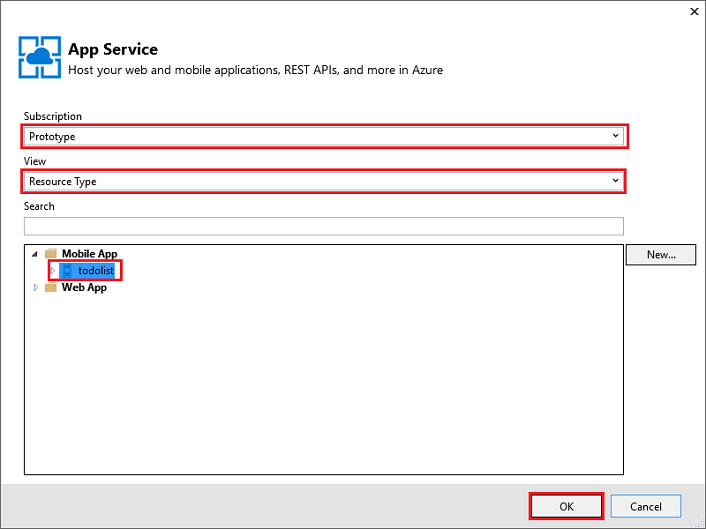Click the Mobile App folder icon
706x529 pixels.
coord(51,253)
